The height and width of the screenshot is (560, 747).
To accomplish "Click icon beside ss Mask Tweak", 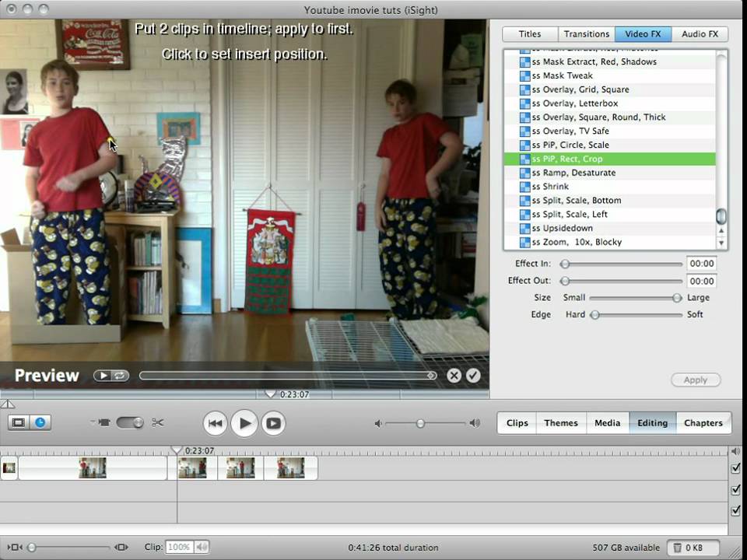I will point(524,75).
